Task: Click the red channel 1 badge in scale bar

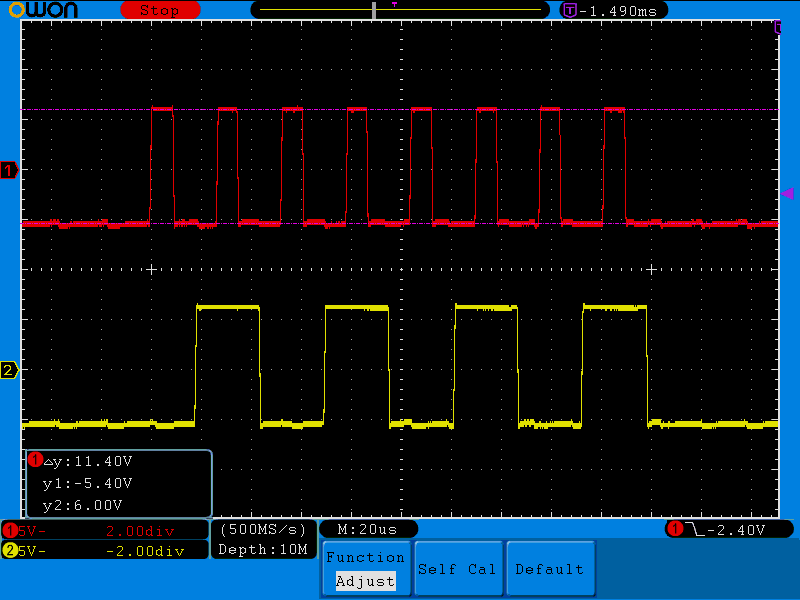Action: click(x=10, y=531)
